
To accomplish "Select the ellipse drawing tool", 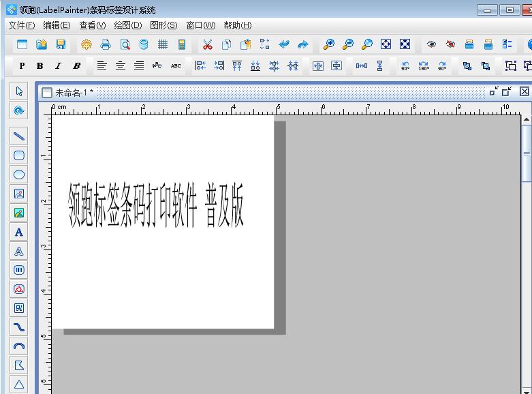I will 19,175.
